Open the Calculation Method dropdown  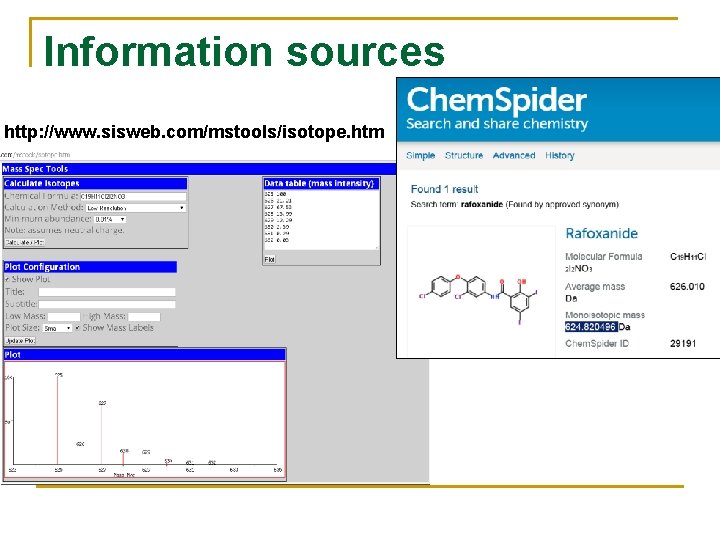pyautogui.click(x=136, y=208)
